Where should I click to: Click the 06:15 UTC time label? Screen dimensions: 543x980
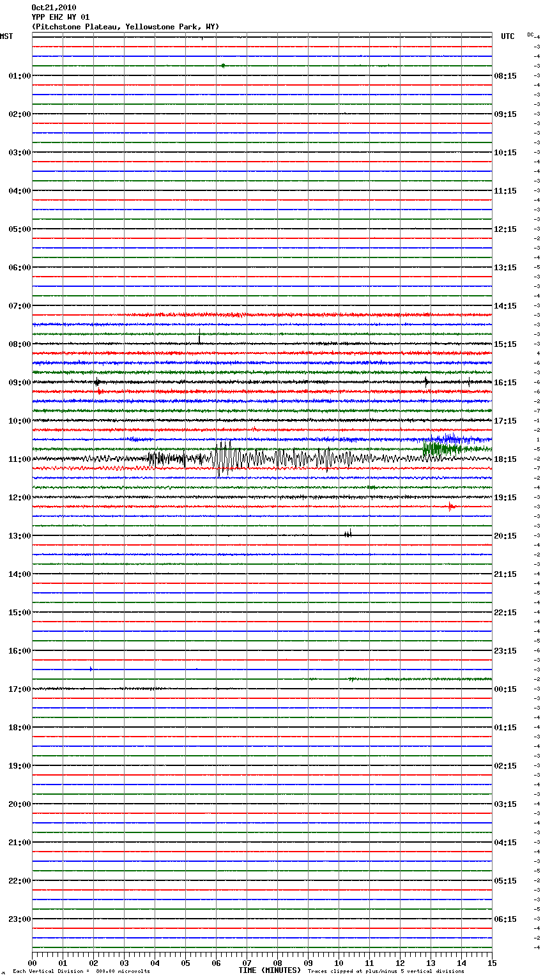pyautogui.click(x=505, y=919)
